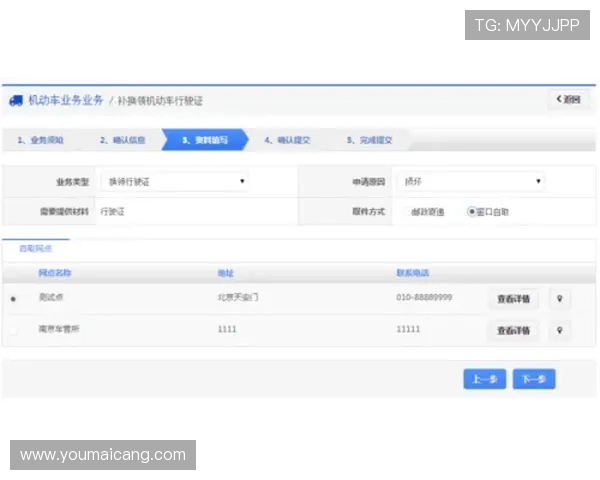Select the 邮政寄递 radio option
Viewport: 600px width, 480px height.
point(406,212)
